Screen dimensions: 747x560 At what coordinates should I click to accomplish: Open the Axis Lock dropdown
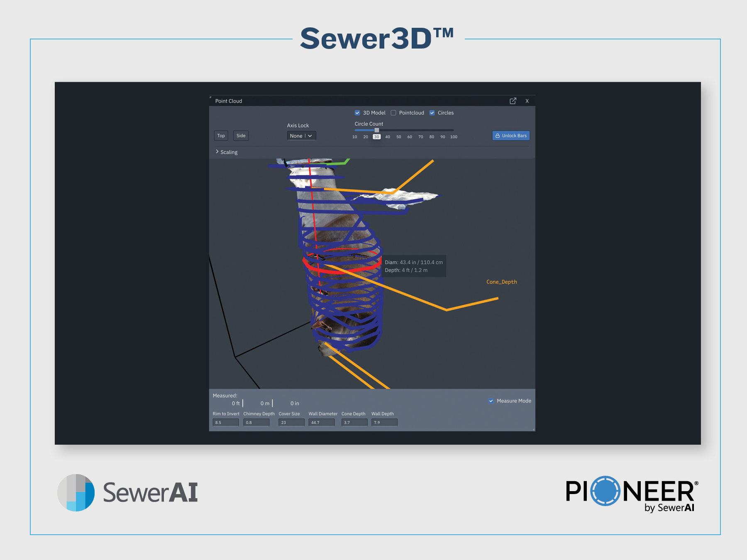302,136
